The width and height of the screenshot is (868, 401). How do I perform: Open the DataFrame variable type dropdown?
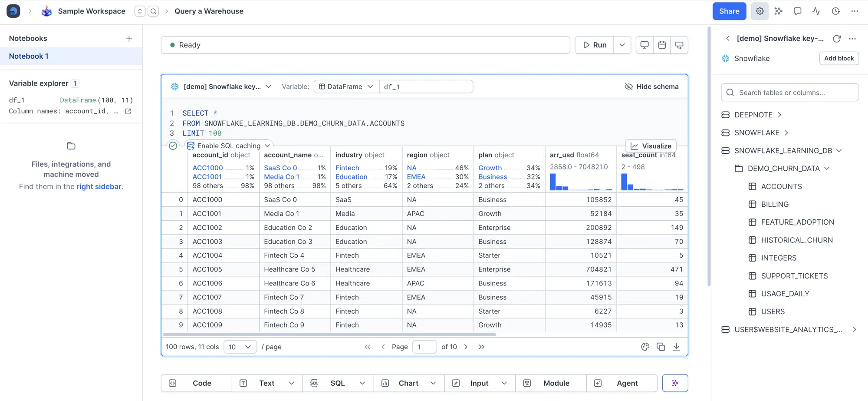click(x=346, y=86)
